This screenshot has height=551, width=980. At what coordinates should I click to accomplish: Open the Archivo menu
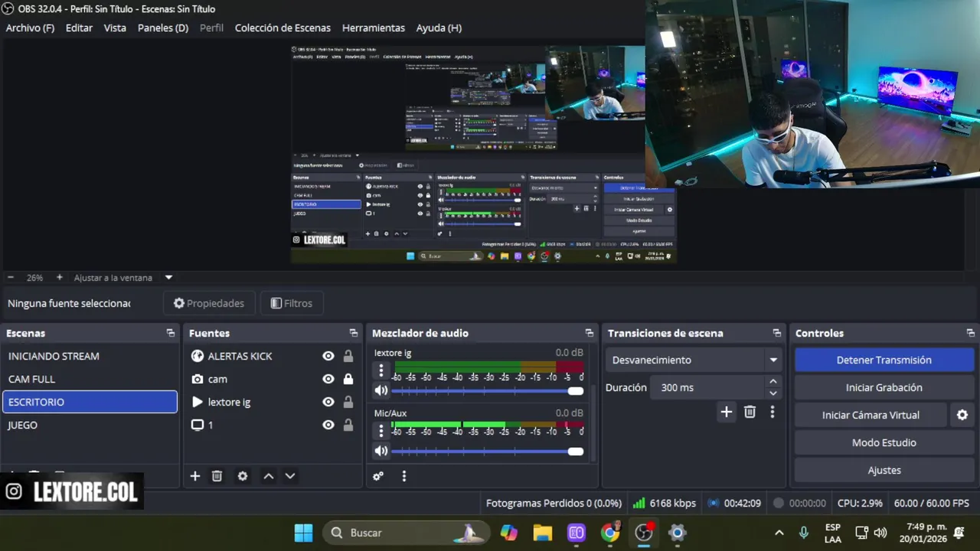(x=30, y=28)
